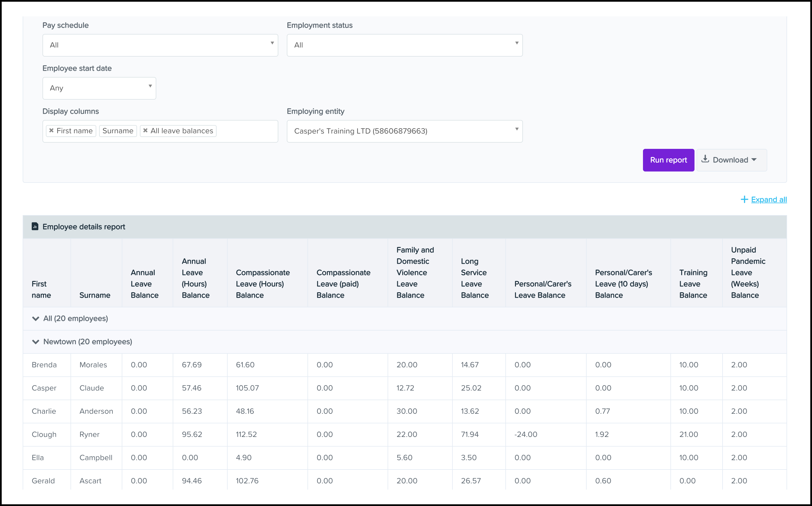The image size is (812, 506).
Task: Click the Training Leave Balance column header
Action: tap(693, 284)
